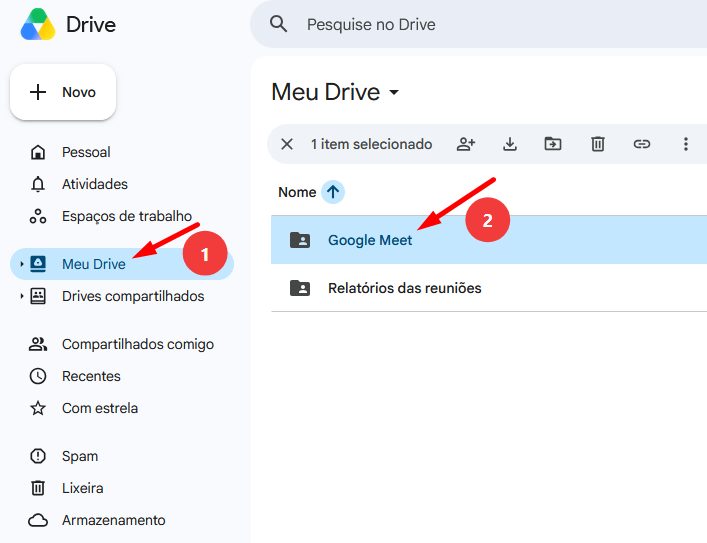Click the Recentes clock icon
Viewport: 707px width, 543px height.
point(38,376)
